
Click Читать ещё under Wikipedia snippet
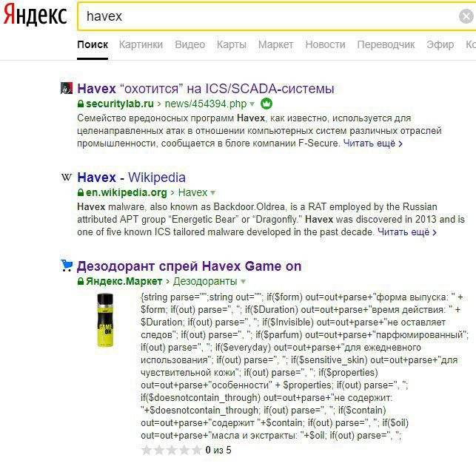pyautogui.click(x=407, y=232)
